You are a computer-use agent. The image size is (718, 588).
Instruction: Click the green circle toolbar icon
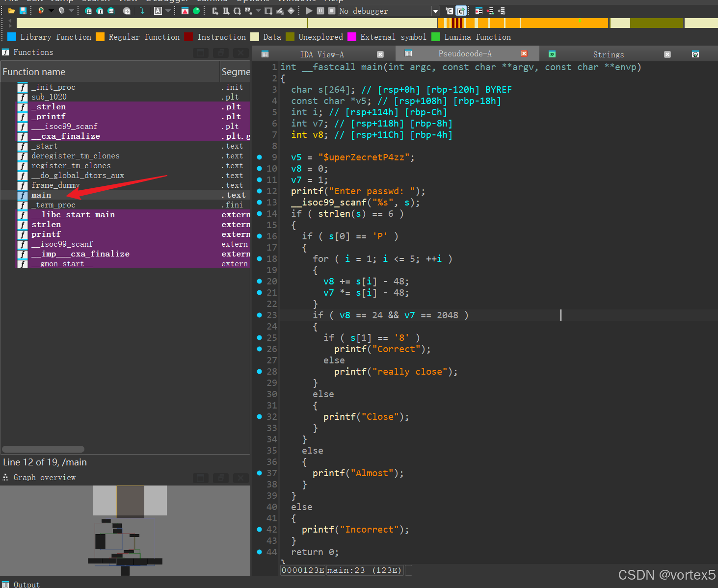tap(196, 11)
